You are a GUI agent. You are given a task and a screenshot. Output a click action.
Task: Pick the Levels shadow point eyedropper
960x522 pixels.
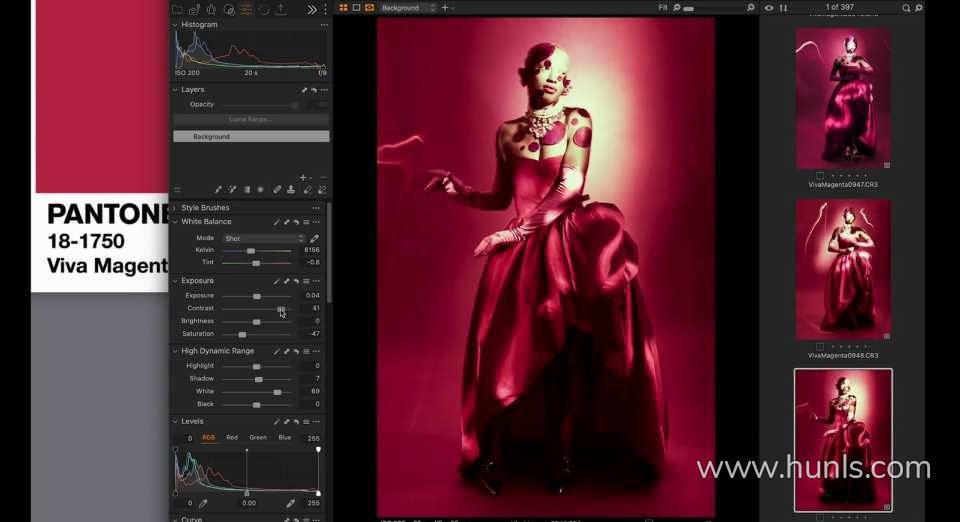pyautogui.click(x=203, y=503)
